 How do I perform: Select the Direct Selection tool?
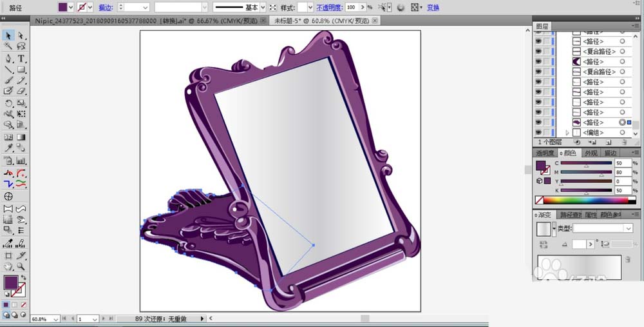21,35
